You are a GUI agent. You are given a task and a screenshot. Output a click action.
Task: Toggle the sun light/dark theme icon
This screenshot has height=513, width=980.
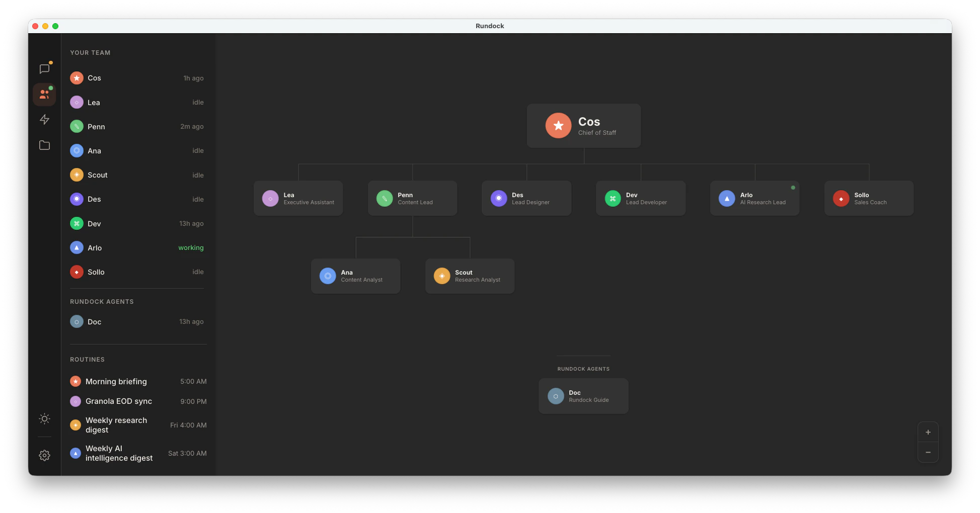(44, 418)
